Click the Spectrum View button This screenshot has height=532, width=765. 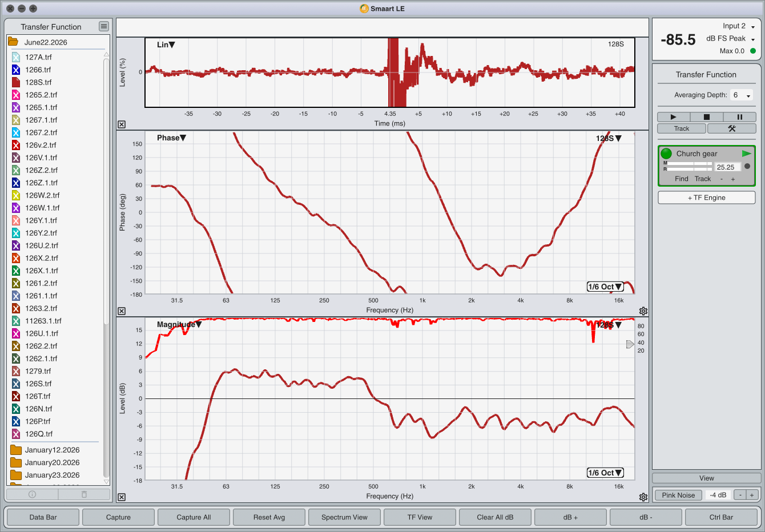click(344, 517)
